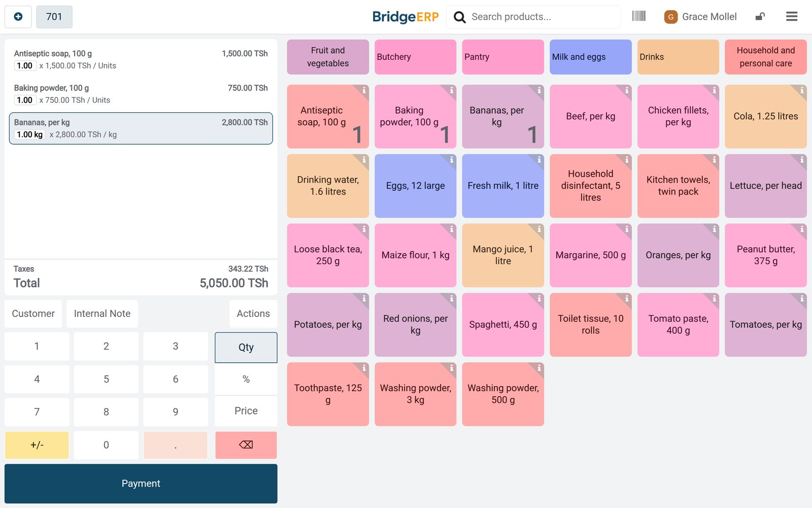The width and height of the screenshot is (812, 508).
Task: Click info icon on Peanut butter tile
Action: click(802, 229)
